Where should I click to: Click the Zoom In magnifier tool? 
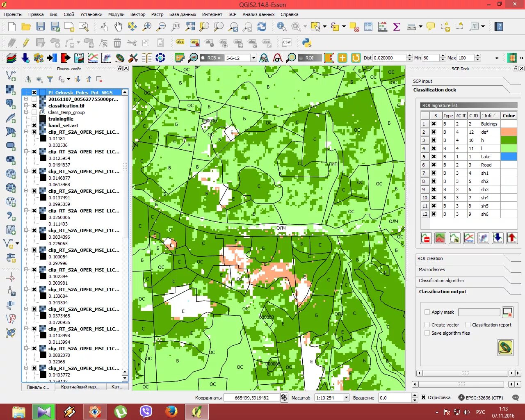click(x=146, y=27)
